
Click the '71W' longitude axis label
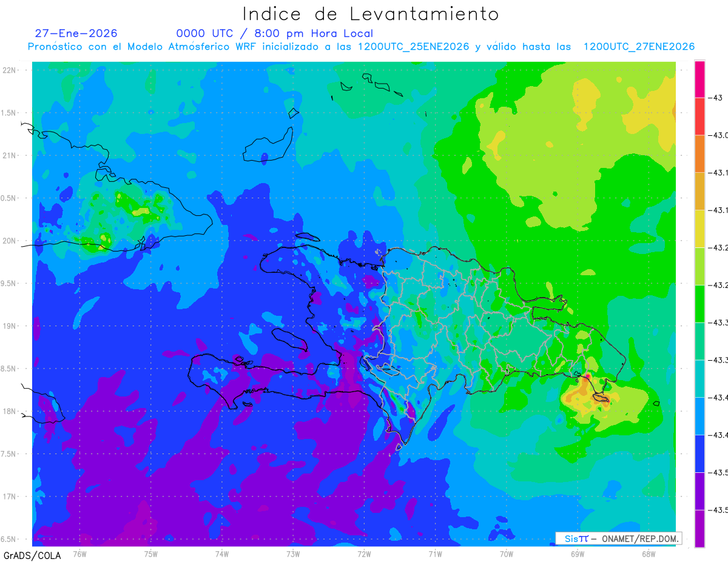tap(435, 554)
